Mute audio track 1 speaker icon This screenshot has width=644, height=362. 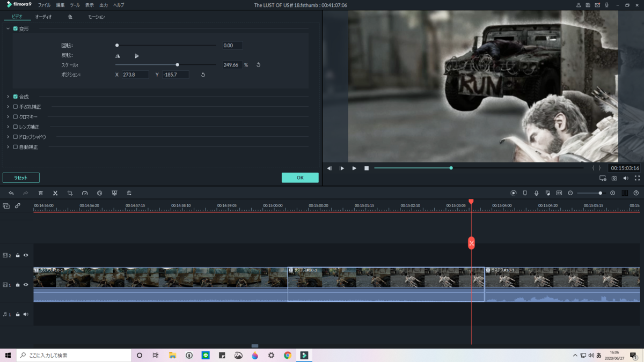point(25,314)
